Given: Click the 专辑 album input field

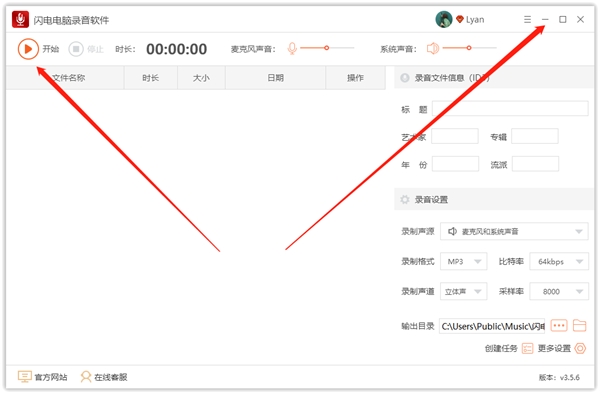Looking at the screenshot, I should (x=535, y=136).
